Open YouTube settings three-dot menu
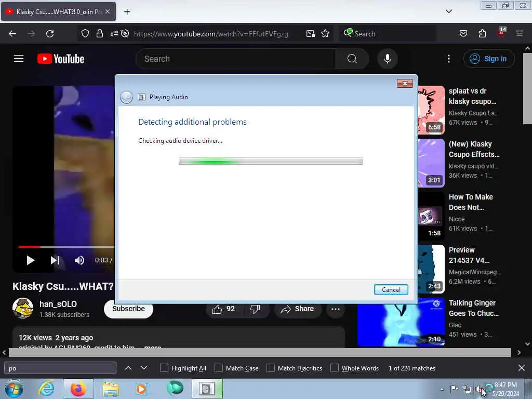 [448, 59]
